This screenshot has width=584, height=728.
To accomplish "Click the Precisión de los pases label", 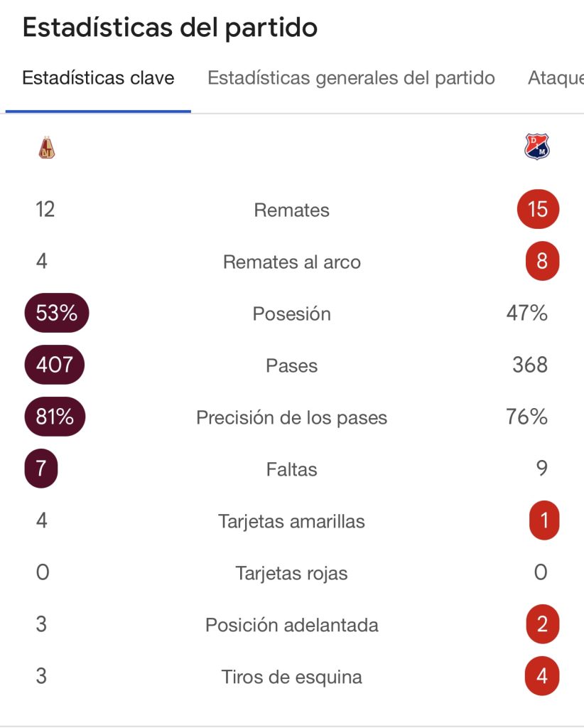I will click(x=291, y=418).
